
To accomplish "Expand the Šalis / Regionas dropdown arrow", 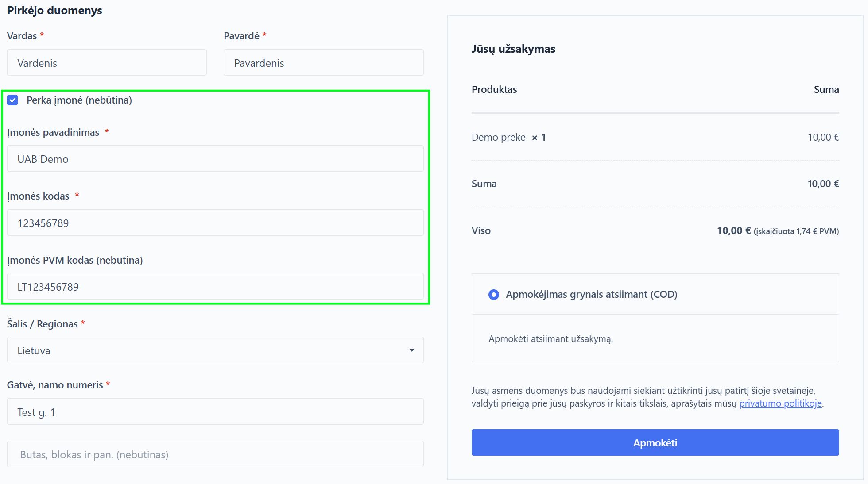I will coord(411,350).
